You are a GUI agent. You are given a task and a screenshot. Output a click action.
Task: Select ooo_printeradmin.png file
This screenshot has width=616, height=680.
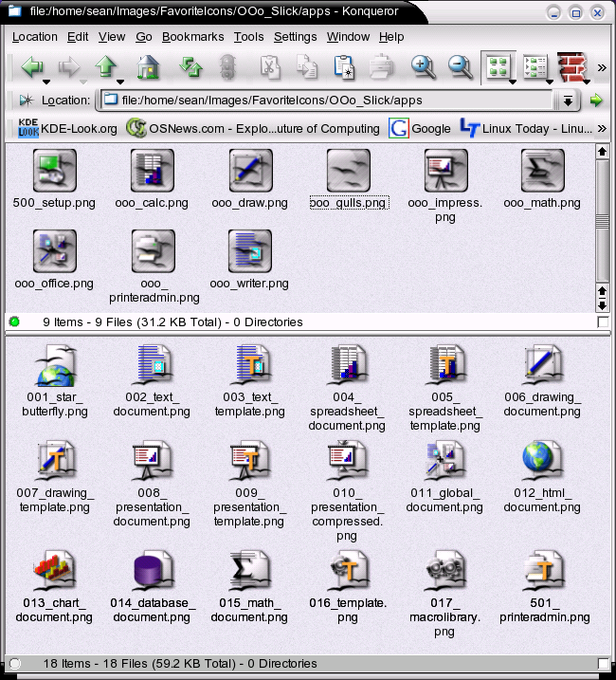tap(154, 266)
